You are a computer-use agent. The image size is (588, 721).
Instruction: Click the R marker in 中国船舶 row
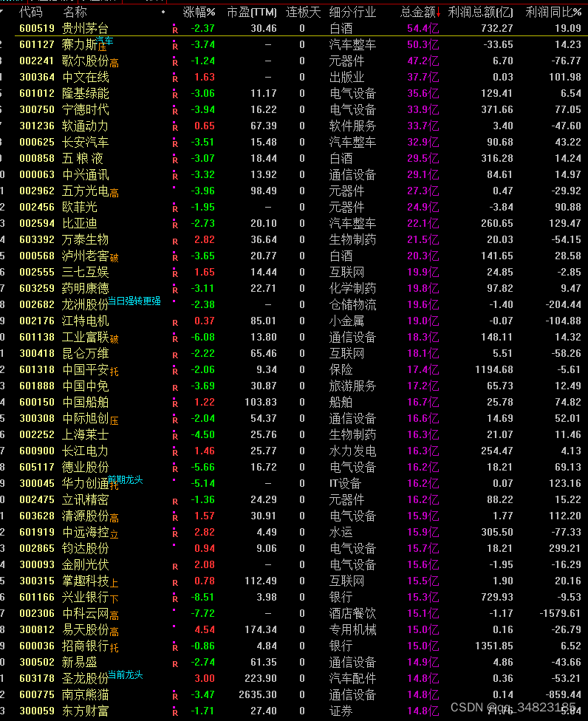point(175,403)
